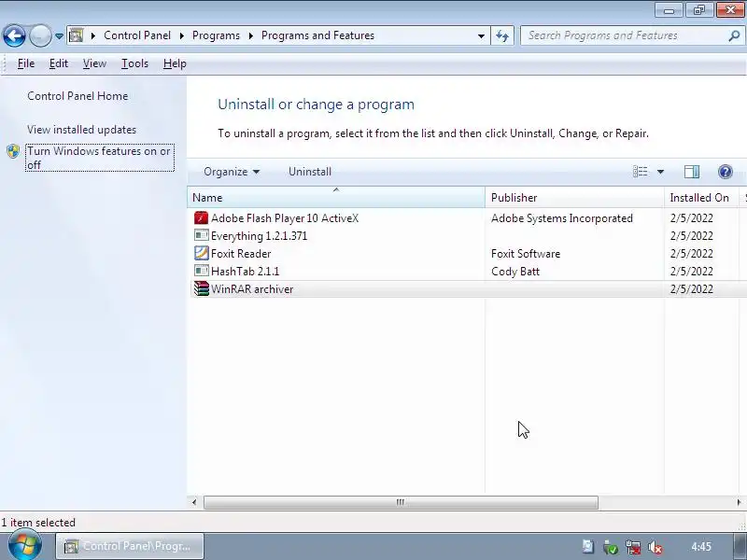
Task: Select Programs and Features breadcrumb
Action: [317, 35]
